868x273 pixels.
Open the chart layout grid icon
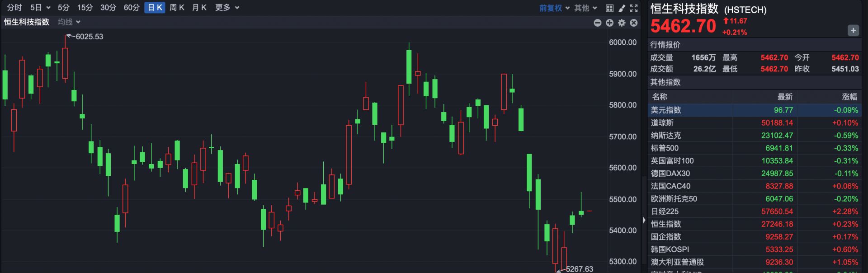(x=610, y=8)
